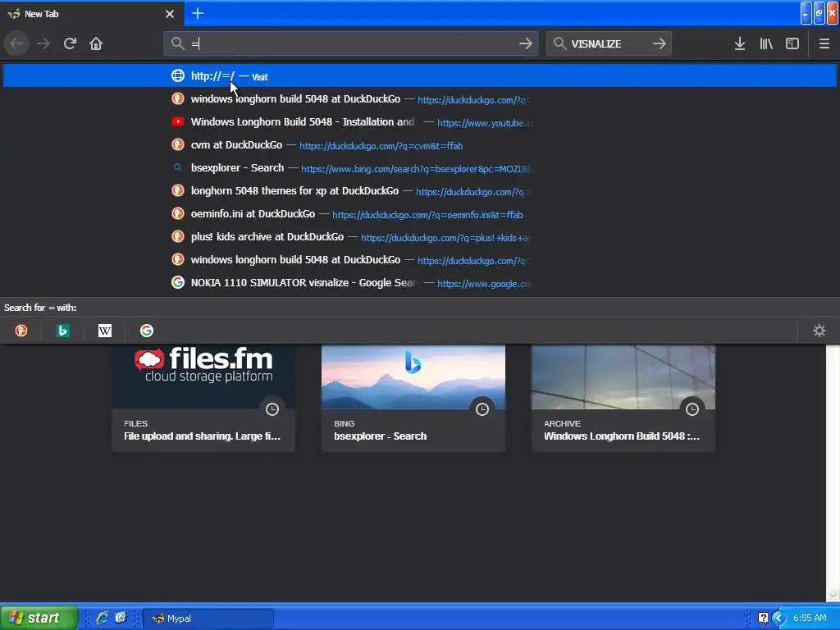
Task: Open the Archive Windows Longhorn tile thumbnail
Action: point(623,377)
